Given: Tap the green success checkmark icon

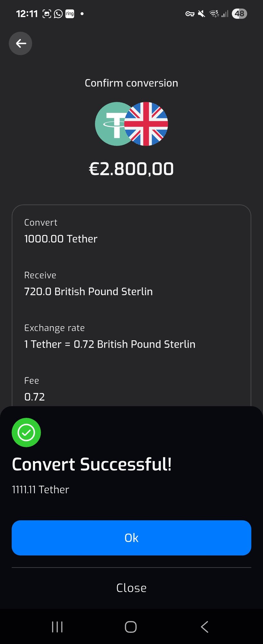Looking at the screenshot, I should tap(26, 432).
